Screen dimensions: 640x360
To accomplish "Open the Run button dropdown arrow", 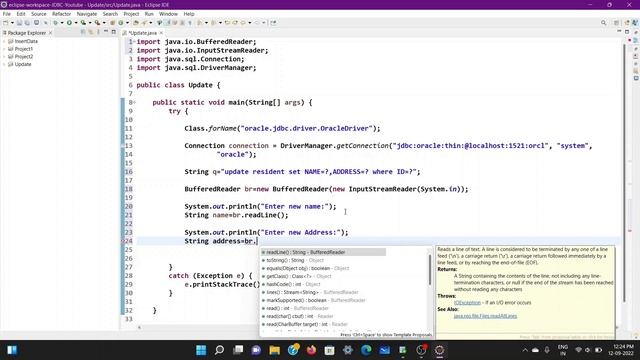I will [76, 23].
